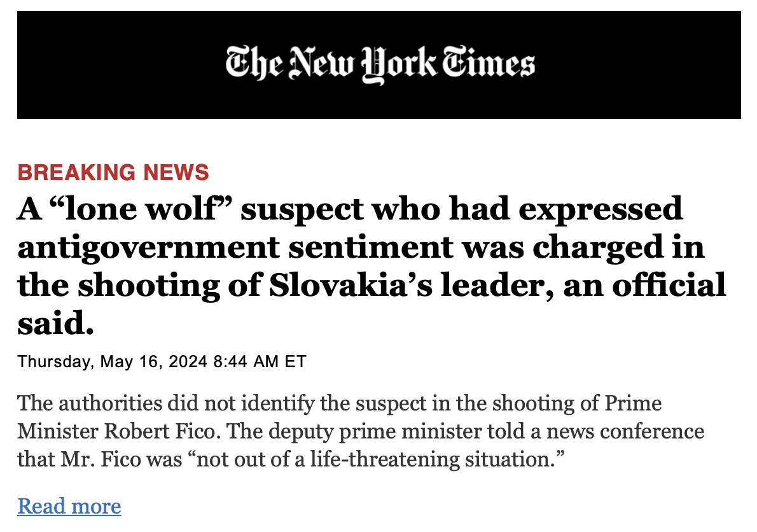757x532 pixels.
Task: Click The New York Times logo
Action: (x=380, y=64)
